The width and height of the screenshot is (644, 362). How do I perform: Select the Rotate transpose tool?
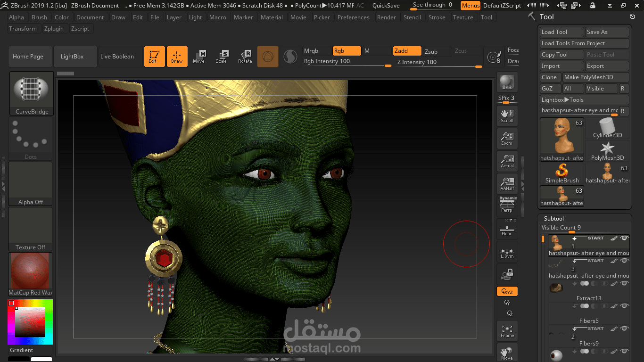click(x=245, y=57)
